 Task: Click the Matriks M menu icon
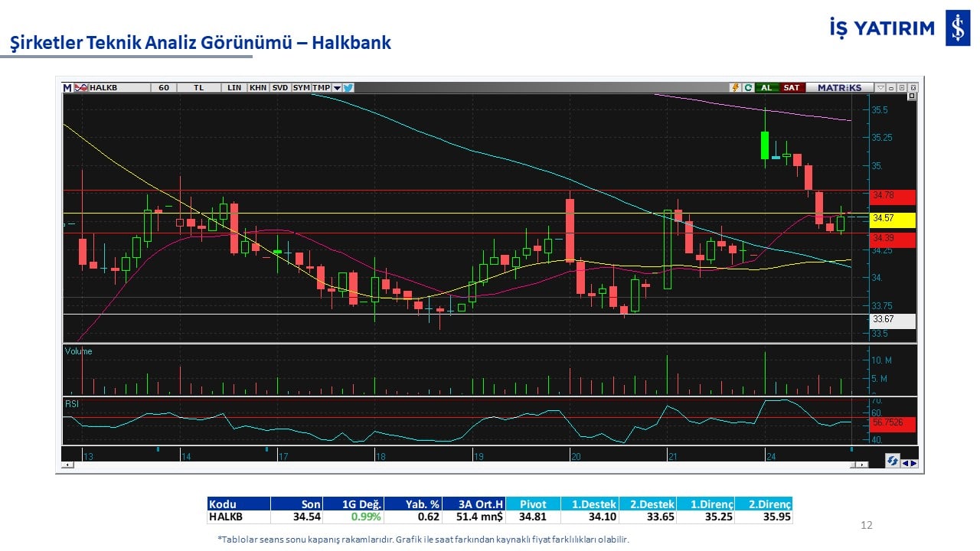[67, 87]
